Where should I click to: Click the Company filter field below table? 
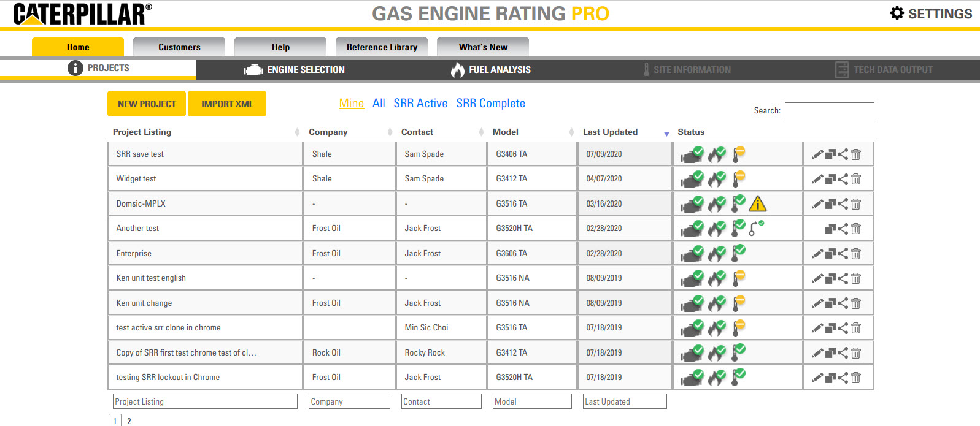[350, 401]
